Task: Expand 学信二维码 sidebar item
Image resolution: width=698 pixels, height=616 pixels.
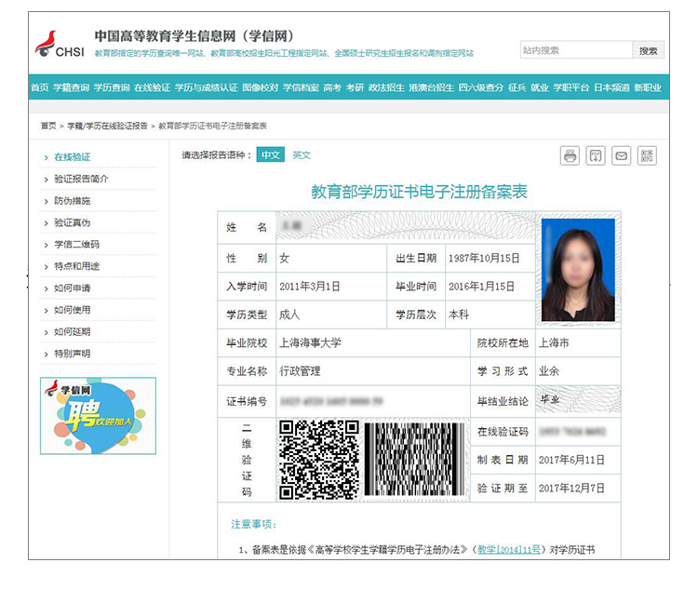Action: click(x=76, y=245)
